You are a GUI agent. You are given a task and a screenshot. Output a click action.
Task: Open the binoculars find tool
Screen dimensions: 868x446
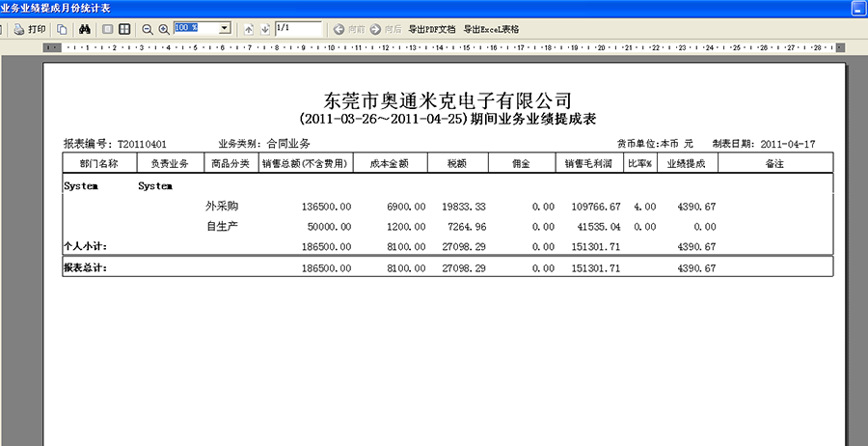point(84,29)
